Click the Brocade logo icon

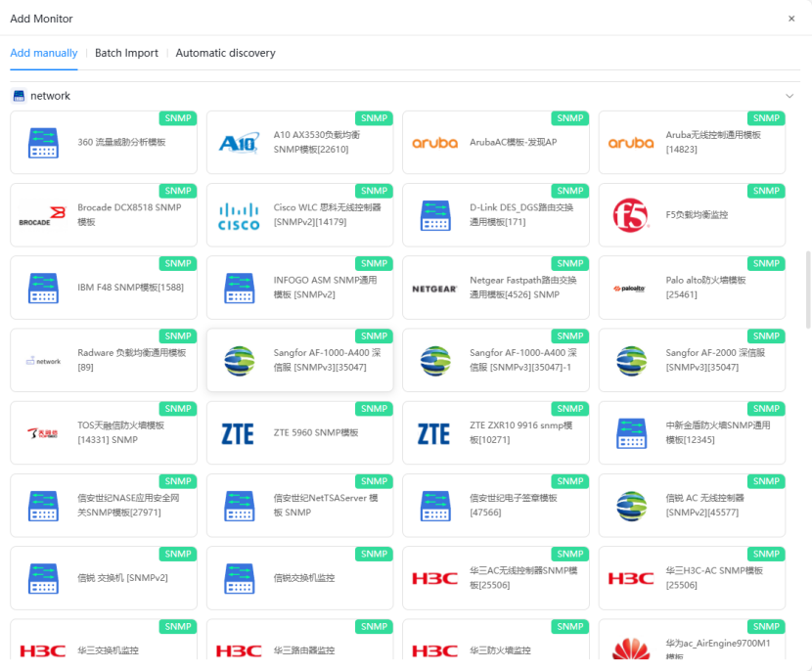(43, 215)
